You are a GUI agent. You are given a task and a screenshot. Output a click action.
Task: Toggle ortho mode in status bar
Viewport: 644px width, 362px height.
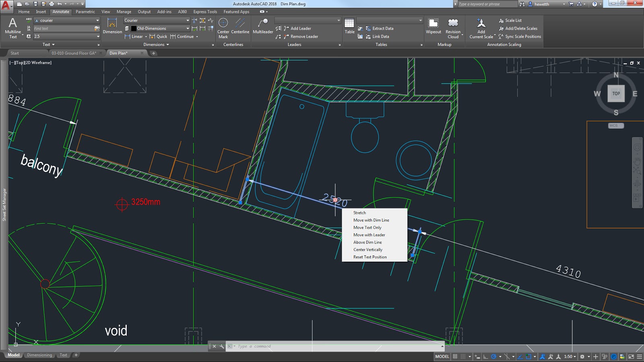pos(485,356)
